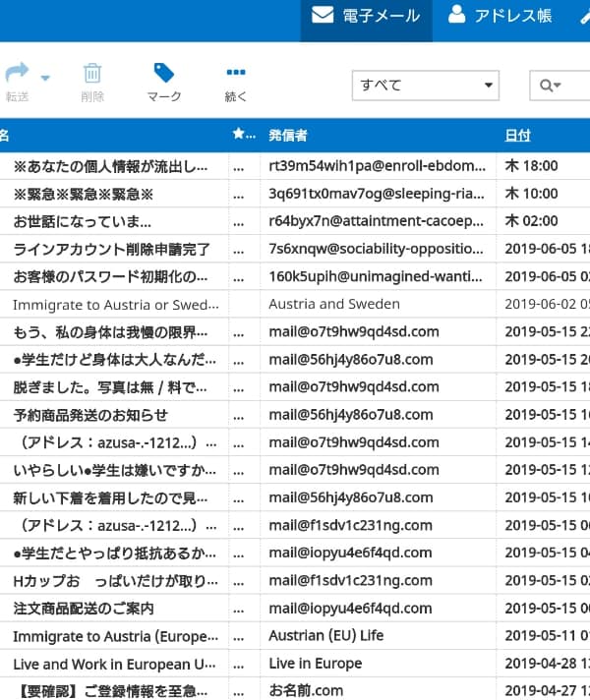The width and height of the screenshot is (590, 700).
Task: Open the すべて message filter dropdown
Action: pos(425,86)
